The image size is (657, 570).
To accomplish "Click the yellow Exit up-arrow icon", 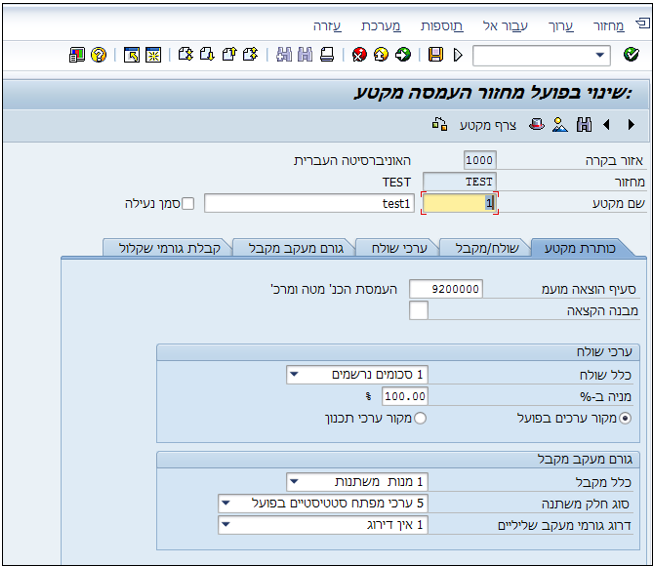I will [381, 54].
